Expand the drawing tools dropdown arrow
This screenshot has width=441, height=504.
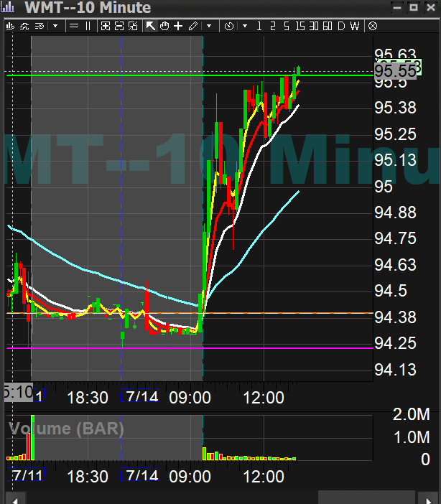pyautogui.click(x=209, y=26)
